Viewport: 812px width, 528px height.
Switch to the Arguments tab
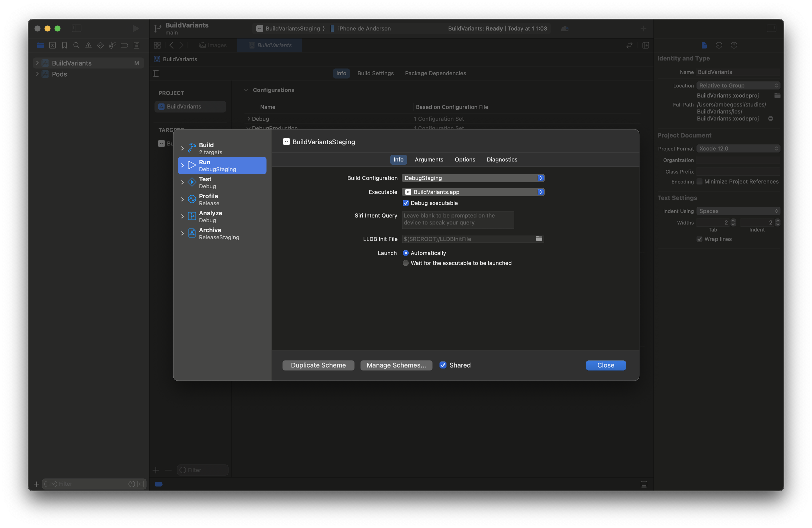point(429,159)
